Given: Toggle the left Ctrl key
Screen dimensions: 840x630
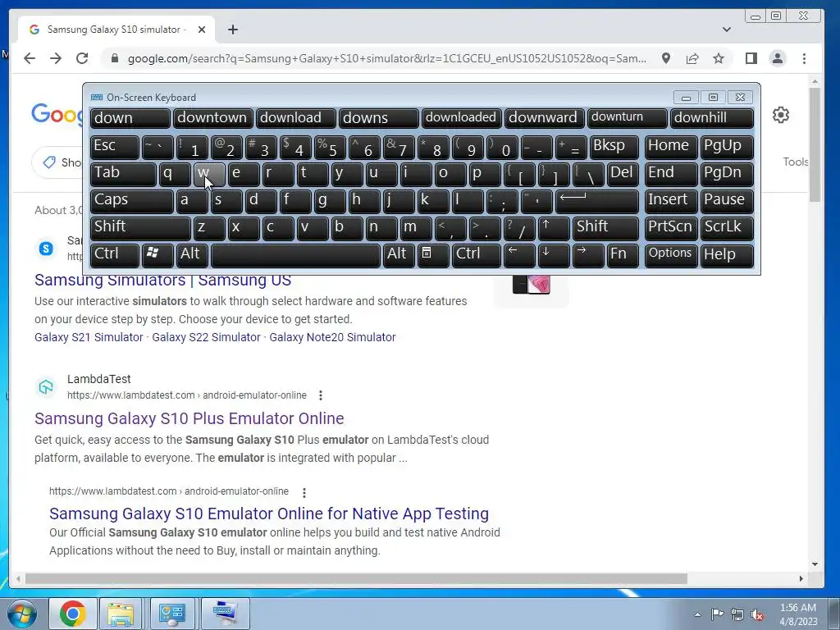Looking at the screenshot, I should (x=114, y=254).
